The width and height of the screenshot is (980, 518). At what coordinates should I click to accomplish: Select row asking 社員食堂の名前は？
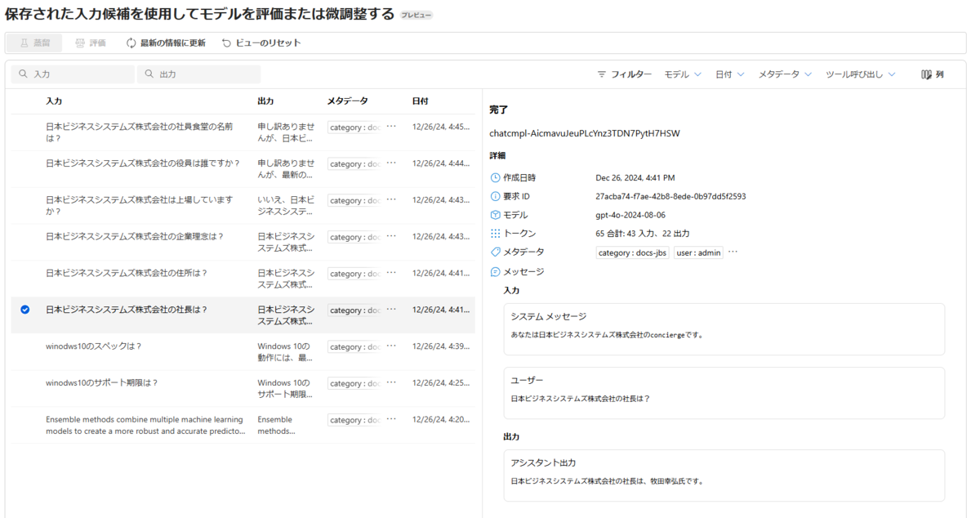pyautogui.click(x=242, y=132)
